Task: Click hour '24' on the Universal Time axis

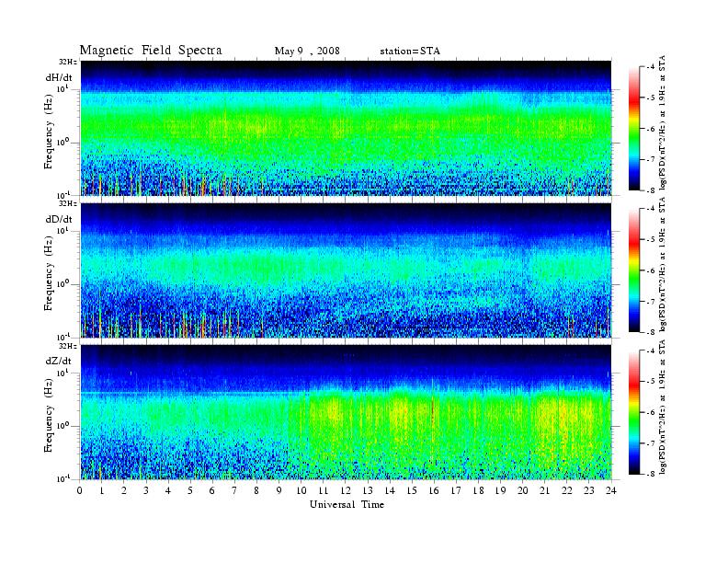Action: pyautogui.click(x=610, y=491)
